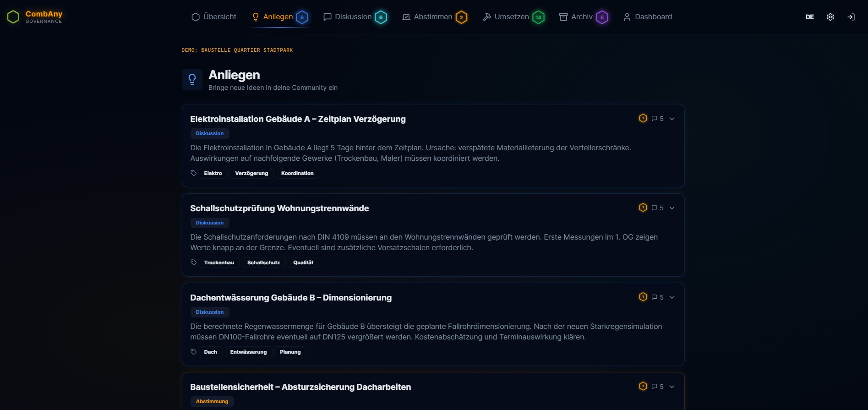
Task: Expand the Dachentwässerung Gebäude B card
Action: pos(672,297)
